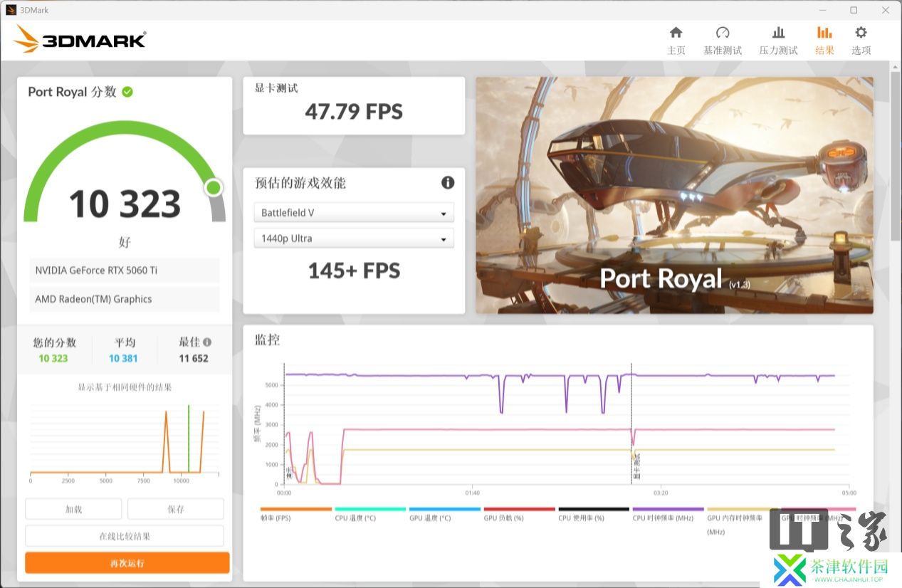Click green 10 323 under 您的分数

pos(53,359)
